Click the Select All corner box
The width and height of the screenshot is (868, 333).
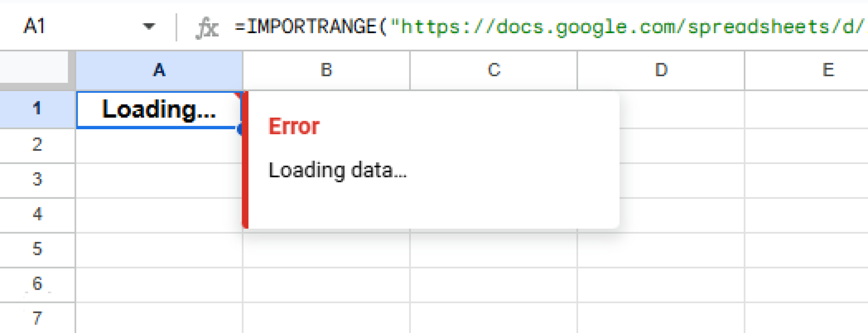click(x=34, y=66)
